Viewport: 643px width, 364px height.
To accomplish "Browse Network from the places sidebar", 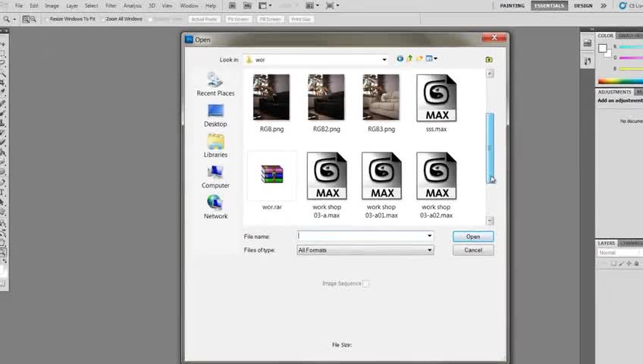I will [x=215, y=208].
